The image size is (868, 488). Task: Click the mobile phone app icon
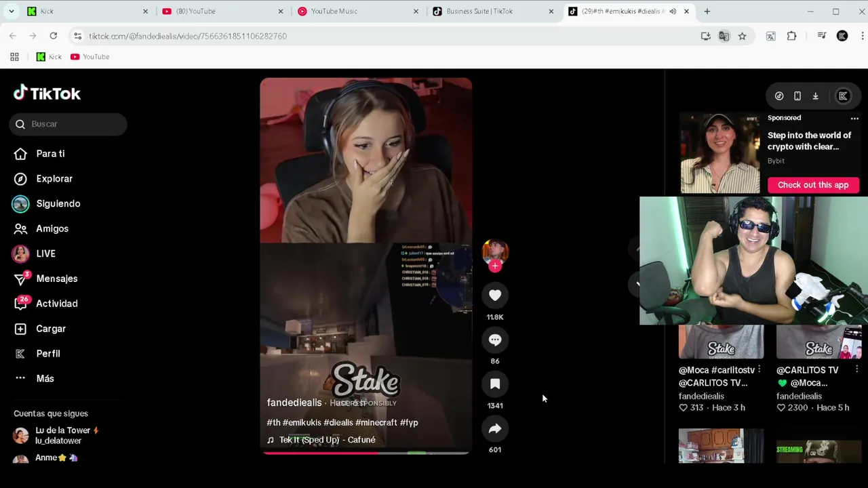(797, 96)
